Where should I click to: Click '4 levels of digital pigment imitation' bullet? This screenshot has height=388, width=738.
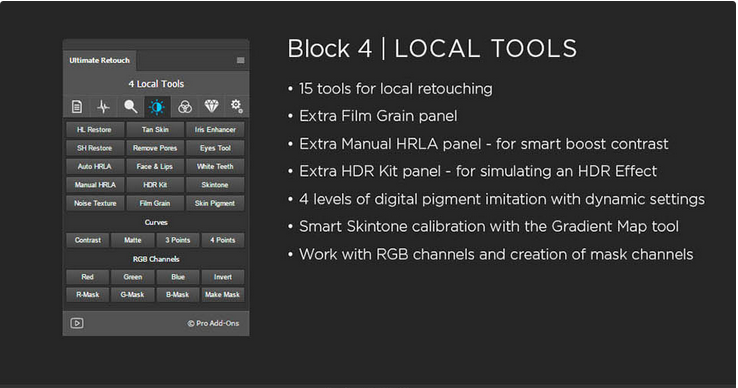pos(502,199)
